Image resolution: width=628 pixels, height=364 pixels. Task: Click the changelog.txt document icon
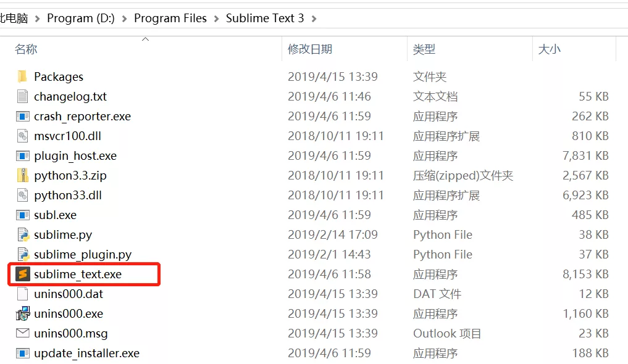click(x=22, y=96)
